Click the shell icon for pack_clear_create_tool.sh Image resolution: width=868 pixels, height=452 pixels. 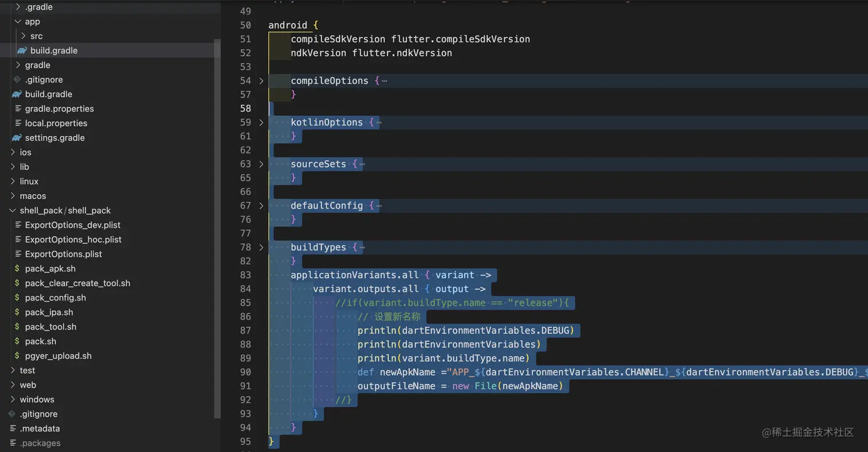(17, 283)
